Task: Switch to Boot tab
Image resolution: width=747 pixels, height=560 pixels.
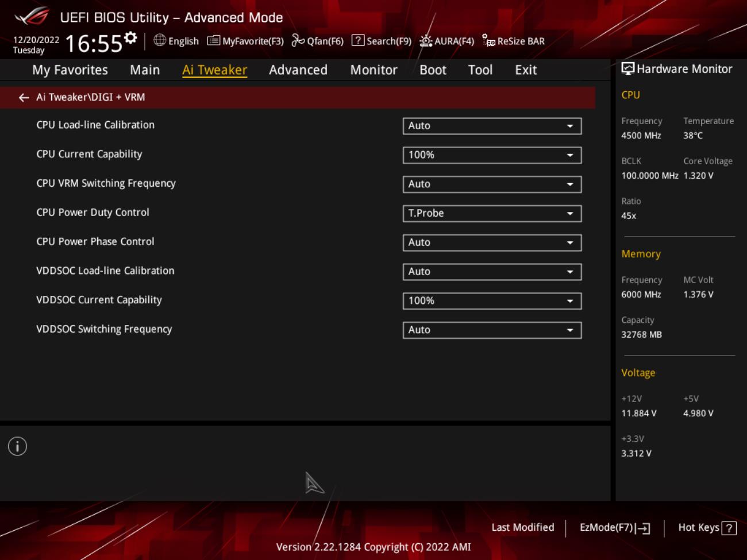Action: coord(433,70)
